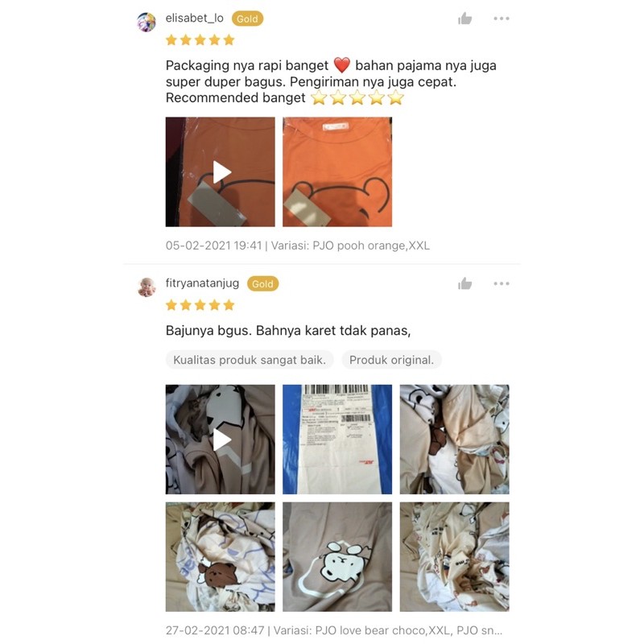
Task: Open the fitryanatanjug username link
Action: point(202,283)
